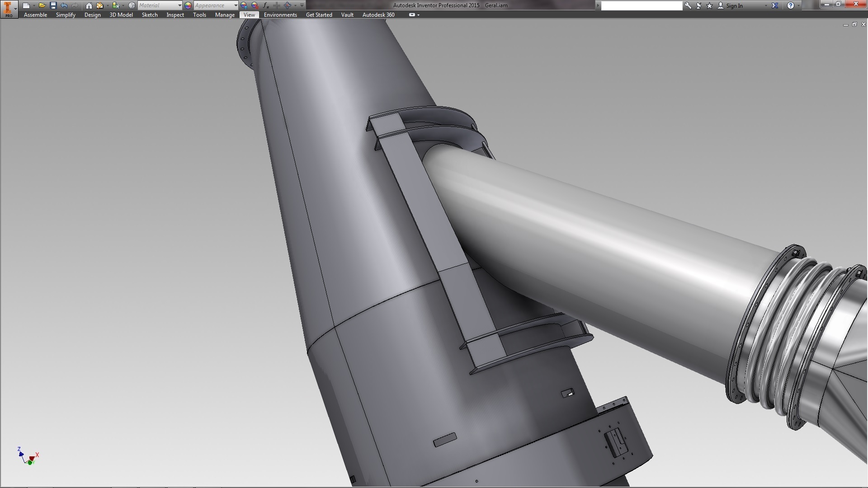Click the Favorites star icon
The height and width of the screenshot is (488, 868).
[709, 5]
